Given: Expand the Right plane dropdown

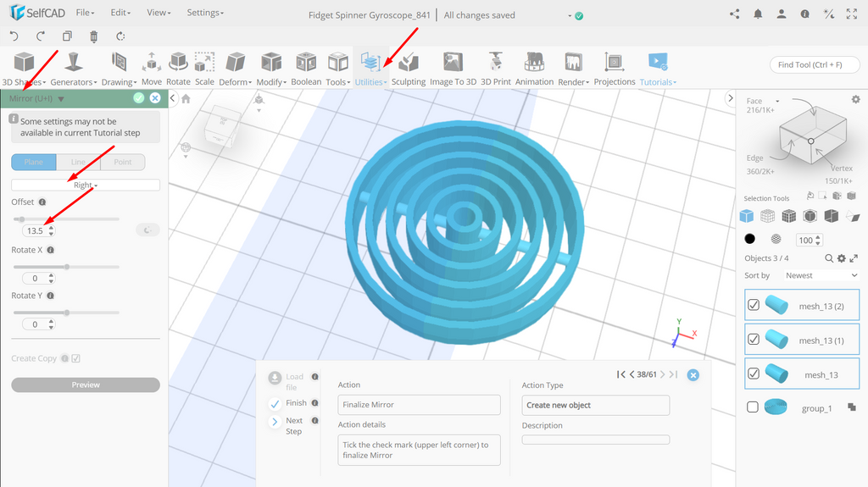Looking at the screenshot, I should pos(86,185).
